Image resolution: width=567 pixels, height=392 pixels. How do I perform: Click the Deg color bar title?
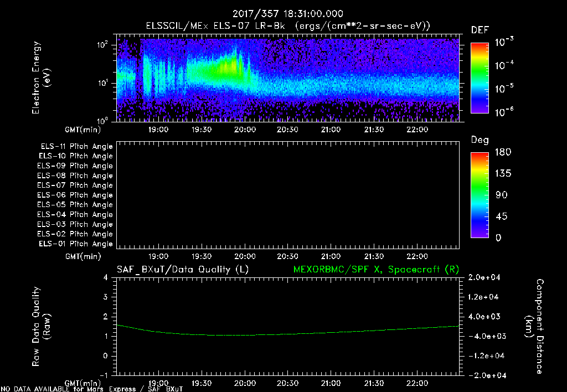pyautogui.click(x=480, y=140)
